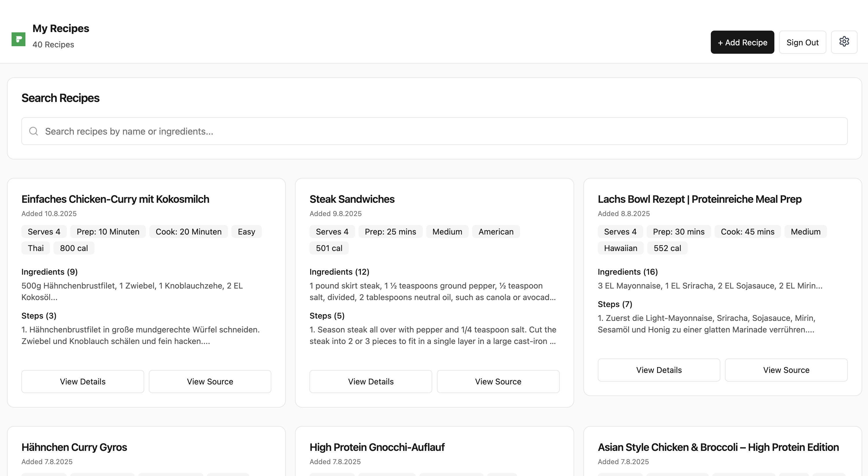View details for Lachs Bowl Rezept
868x476 pixels.
[659, 370]
